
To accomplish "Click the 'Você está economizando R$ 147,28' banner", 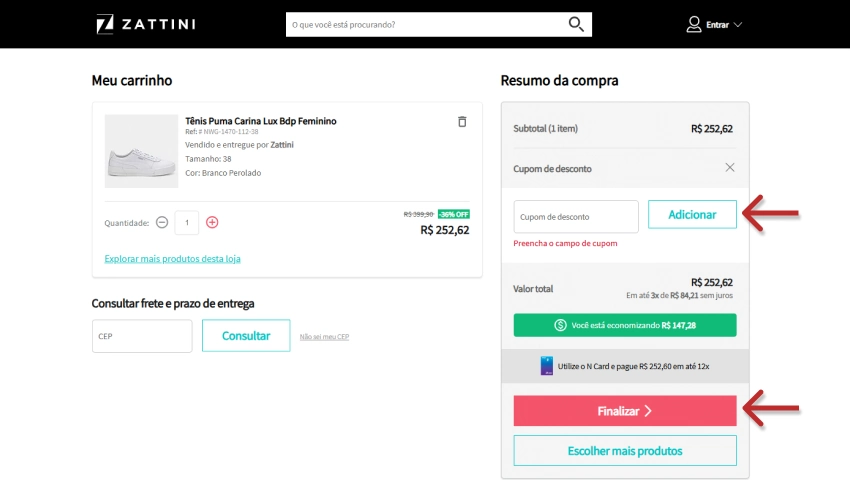I will click(x=625, y=325).
